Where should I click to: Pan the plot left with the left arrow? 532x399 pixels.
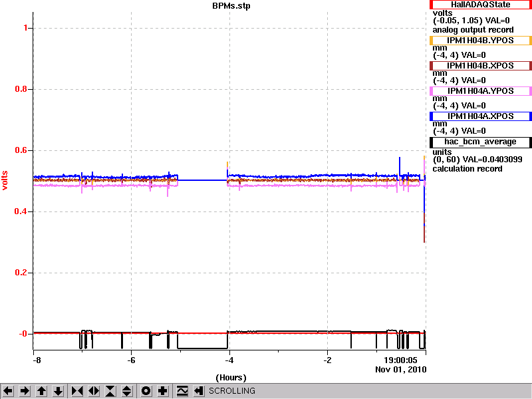8,391
